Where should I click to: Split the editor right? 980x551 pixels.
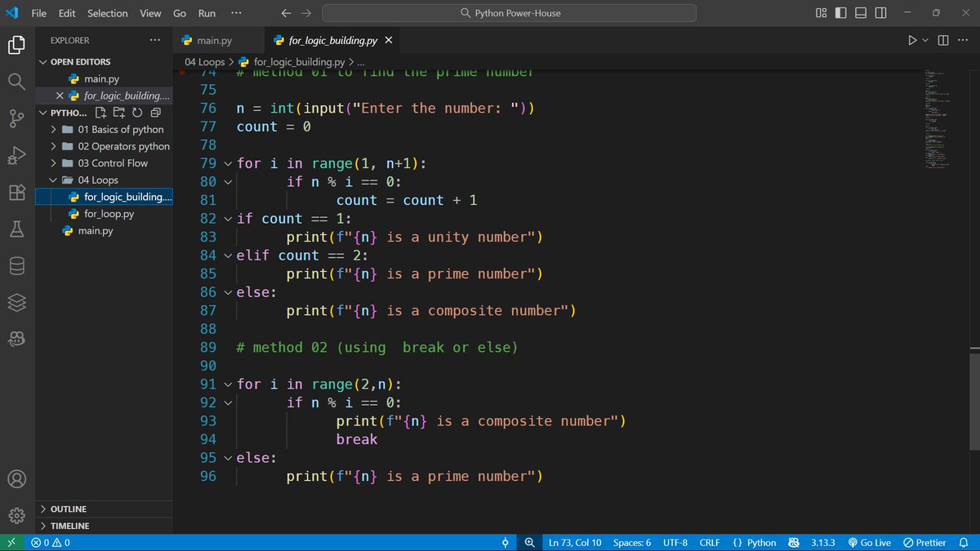[943, 40]
